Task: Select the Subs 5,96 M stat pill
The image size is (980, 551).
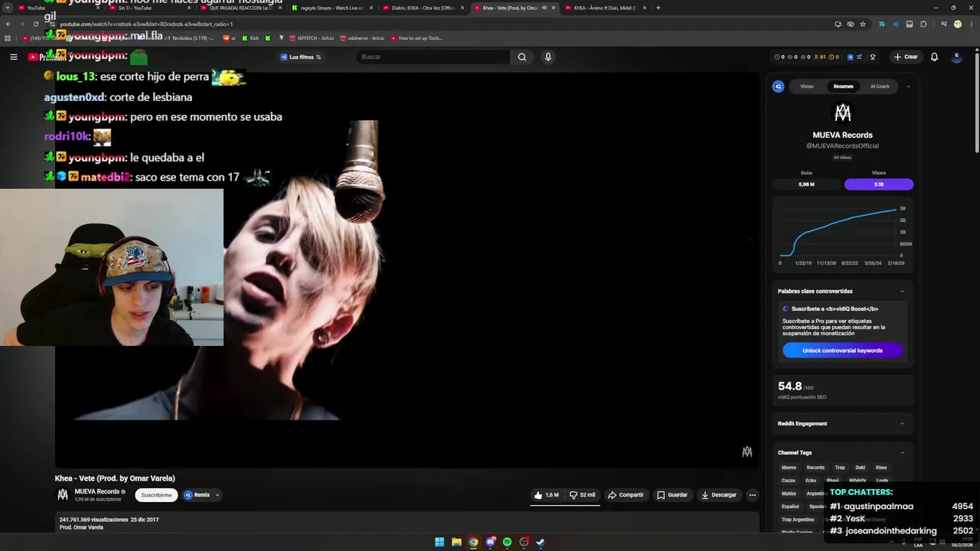Action: coord(806,184)
